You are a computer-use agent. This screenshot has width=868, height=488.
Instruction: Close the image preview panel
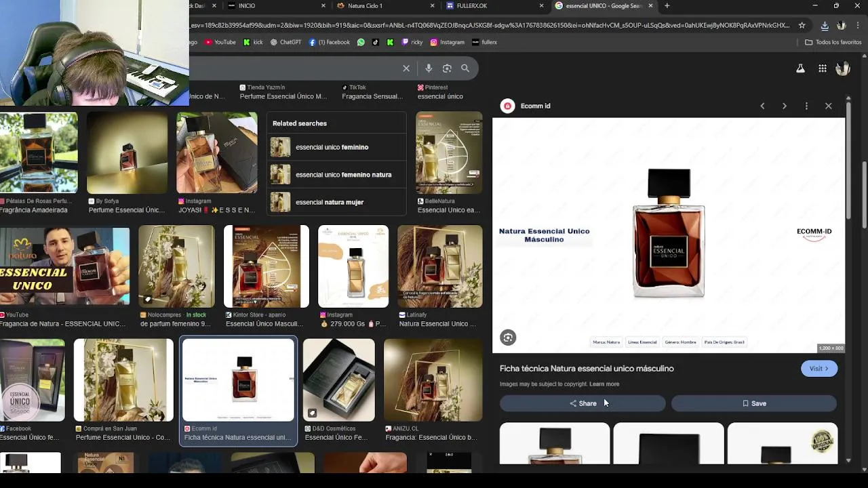[x=829, y=106]
